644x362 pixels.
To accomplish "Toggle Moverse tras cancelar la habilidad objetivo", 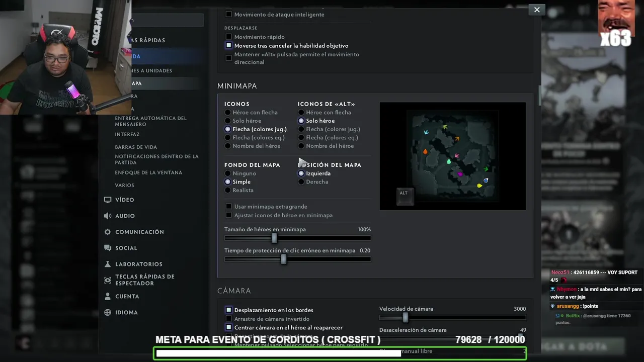I will 229,45.
